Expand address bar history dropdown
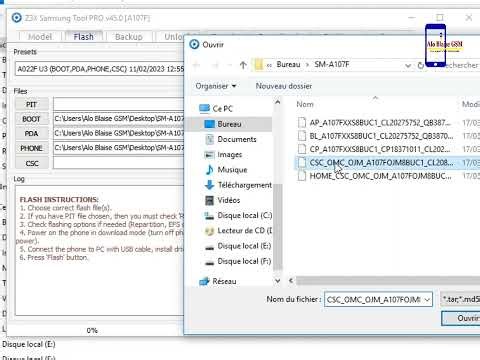Viewport: 480px width, 360px height. click(x=408, y=65)
